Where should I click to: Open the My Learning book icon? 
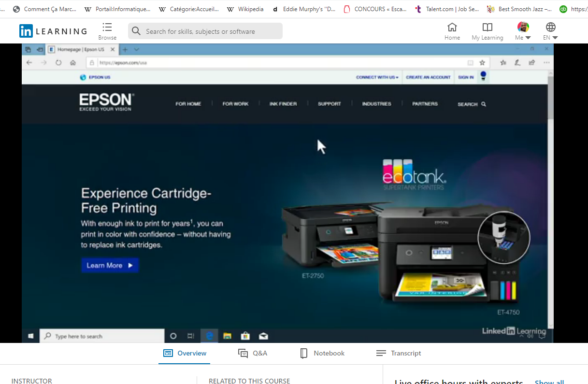coord(488,28)
